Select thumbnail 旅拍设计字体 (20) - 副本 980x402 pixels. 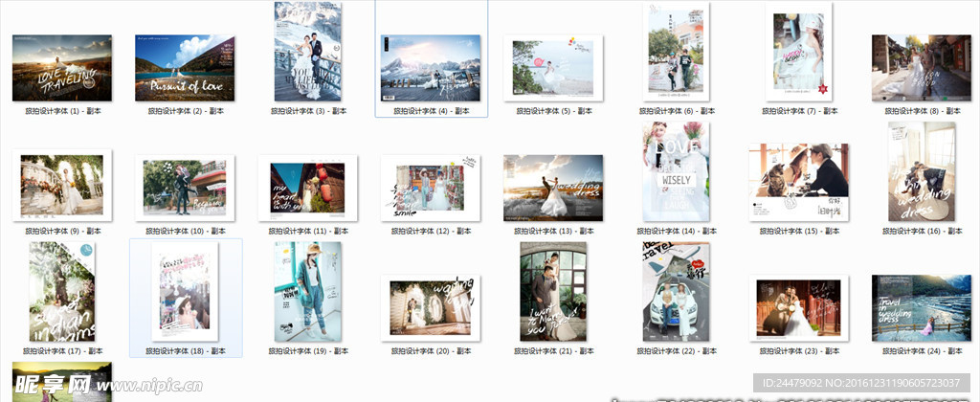pos(431,307)
